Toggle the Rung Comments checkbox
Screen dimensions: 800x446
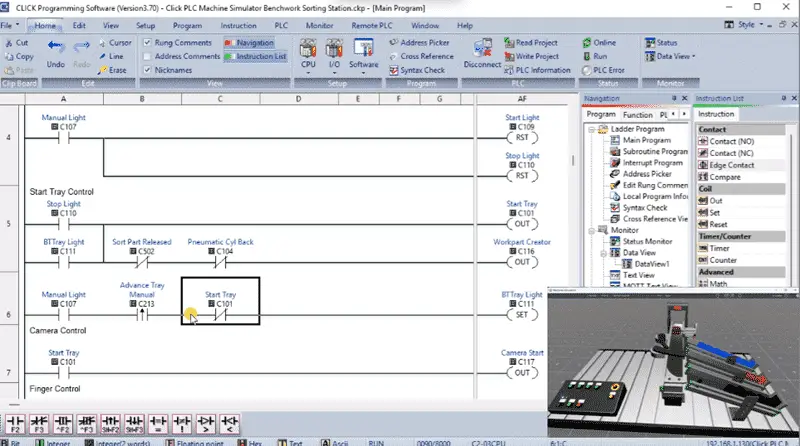(x=147, y=42)
